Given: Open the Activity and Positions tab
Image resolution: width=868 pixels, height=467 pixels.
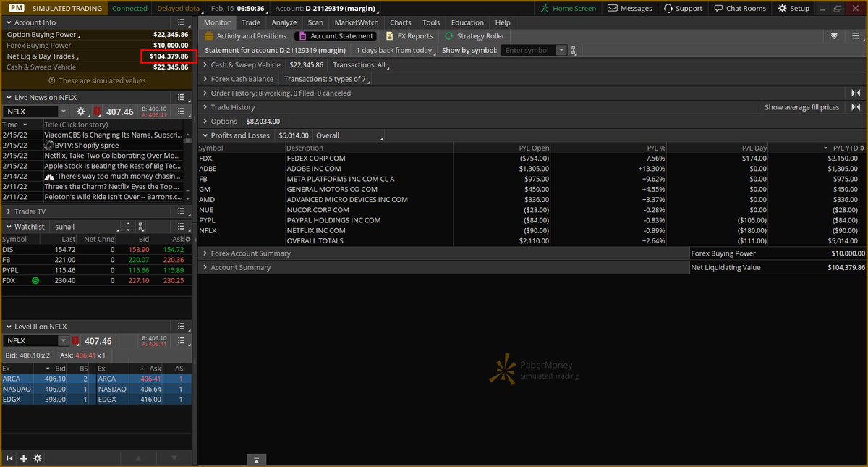Looking at the screenshot, I should click(245, 36).
